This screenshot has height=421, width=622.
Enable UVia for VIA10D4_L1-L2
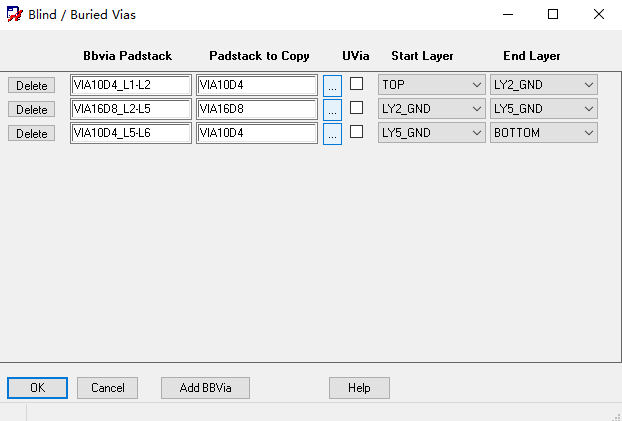click(356, 84)
